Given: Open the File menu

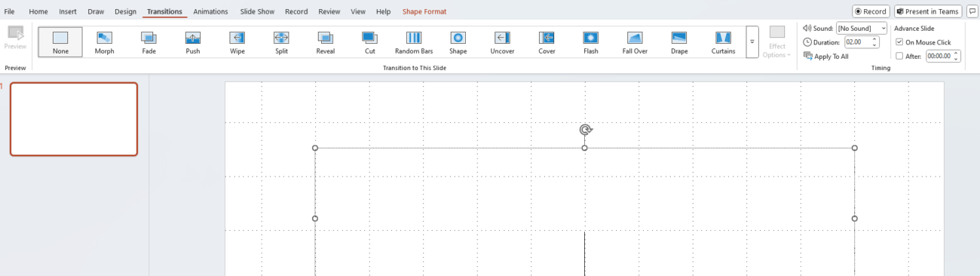Looking at the screenshot, I should point(10,11).
